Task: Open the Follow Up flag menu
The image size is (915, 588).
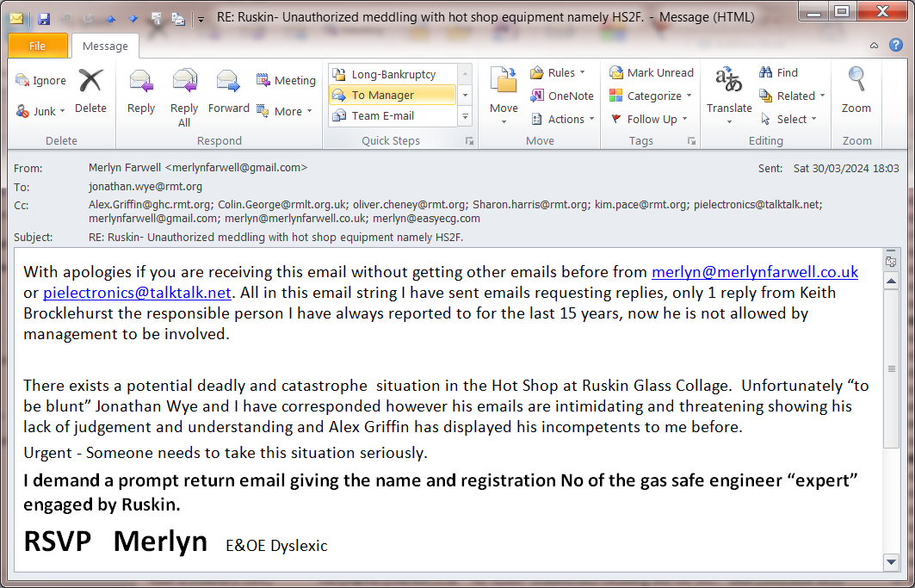Action: [x=649, y=119]
